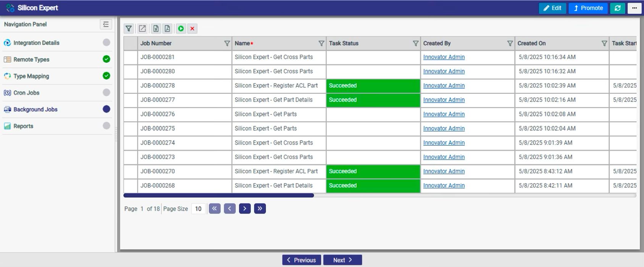The height and width of the screenshot is (267, 644).
Task: Click Innovator Admin link for JOB-0000275
Action: click(444, 129)
